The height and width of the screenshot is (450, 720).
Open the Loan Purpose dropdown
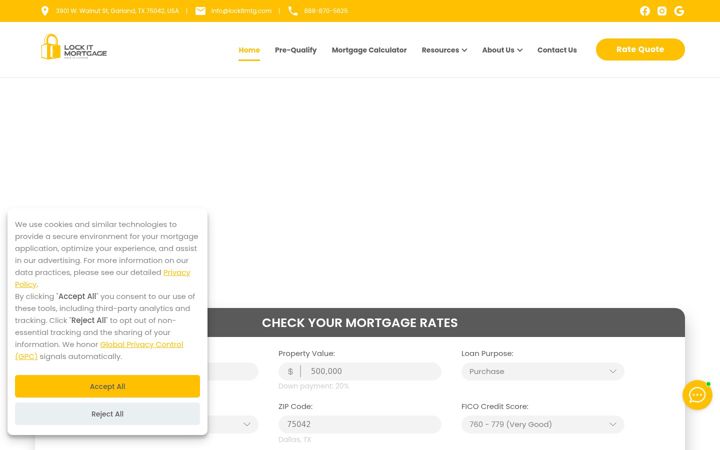[x=543, y=371]
